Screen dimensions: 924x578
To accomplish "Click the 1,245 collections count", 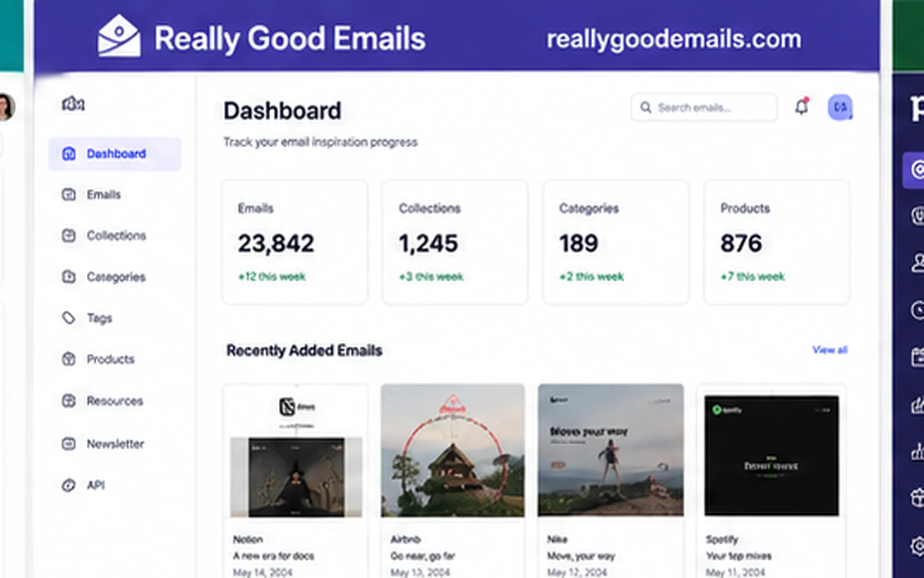I will click(428, 243).
